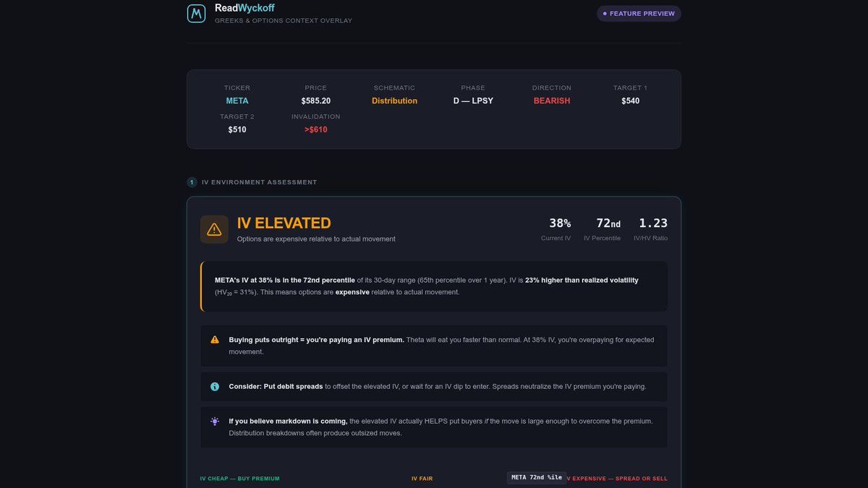Click the Greeks & Options Context Overlay subtitle
The width and height of the screenshot is (868, 488).
[284, 21]
